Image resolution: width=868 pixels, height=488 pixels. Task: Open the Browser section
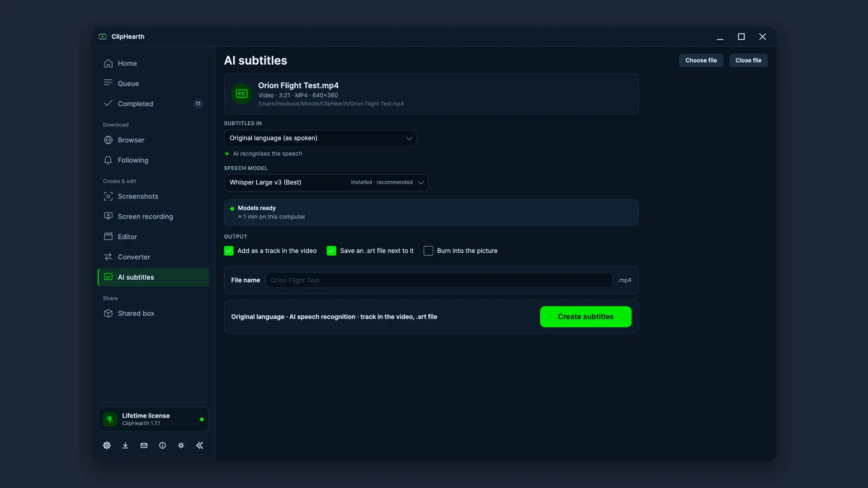point(153,140)
